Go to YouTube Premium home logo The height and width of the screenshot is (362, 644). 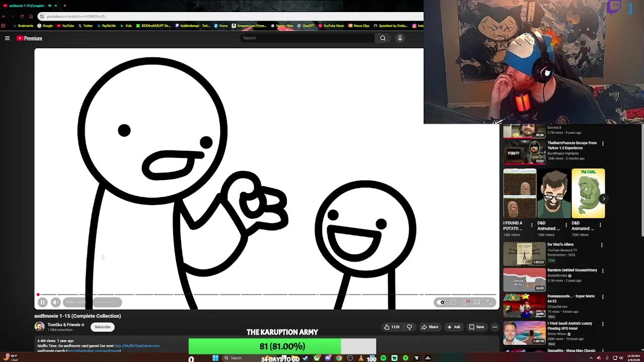tap(29, 38)
